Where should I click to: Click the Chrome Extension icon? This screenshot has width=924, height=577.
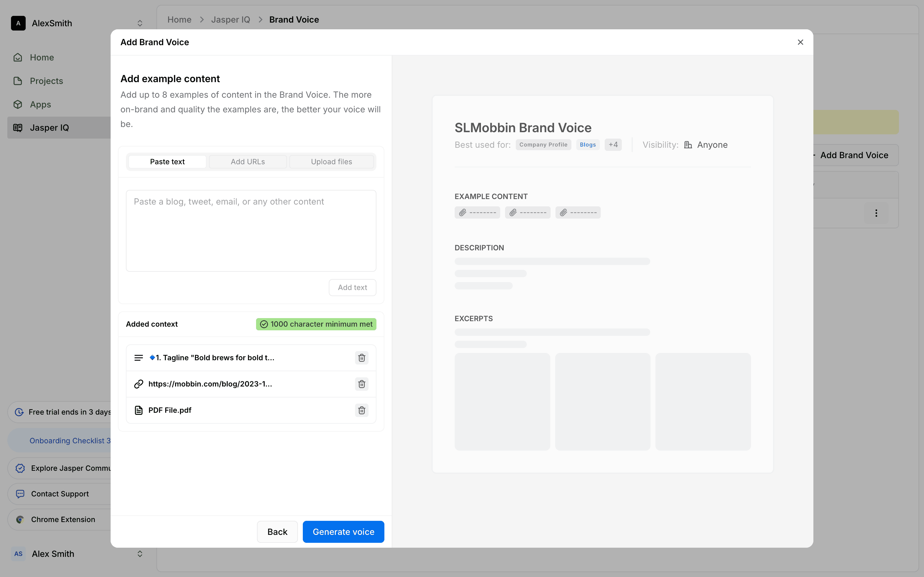(20, 519)
